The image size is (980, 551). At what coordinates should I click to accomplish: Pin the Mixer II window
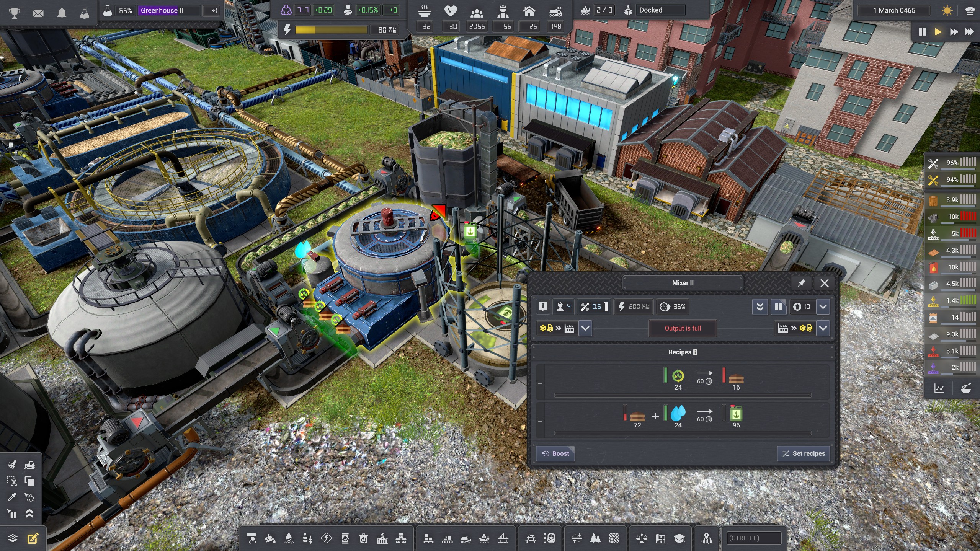click(801, 283)
